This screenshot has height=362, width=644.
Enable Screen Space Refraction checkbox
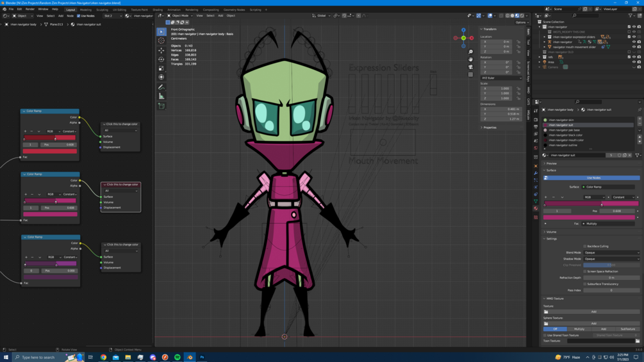click(585, 271)
